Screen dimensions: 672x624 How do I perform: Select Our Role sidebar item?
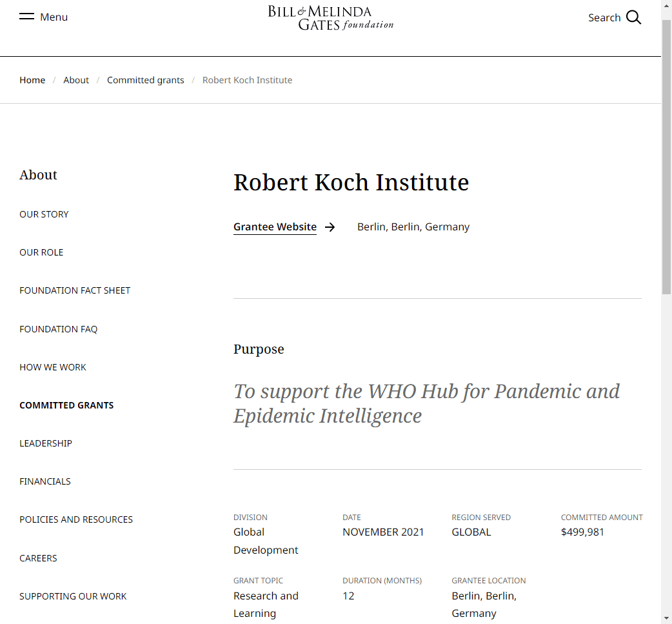click(41, 252)
